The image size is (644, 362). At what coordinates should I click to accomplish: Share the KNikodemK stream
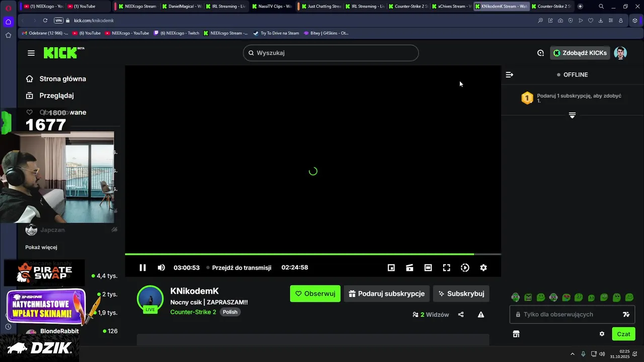pos(461,315)
